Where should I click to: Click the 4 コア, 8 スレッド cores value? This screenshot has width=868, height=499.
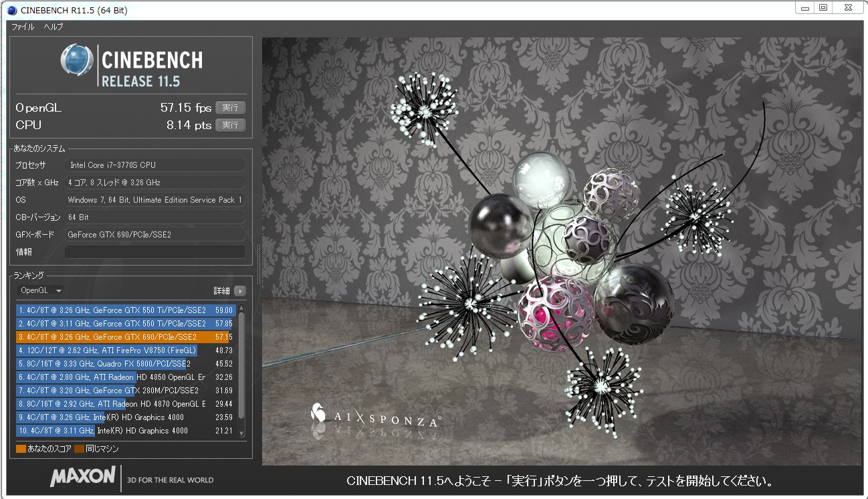pyautogui.click(x=155, y=183)
